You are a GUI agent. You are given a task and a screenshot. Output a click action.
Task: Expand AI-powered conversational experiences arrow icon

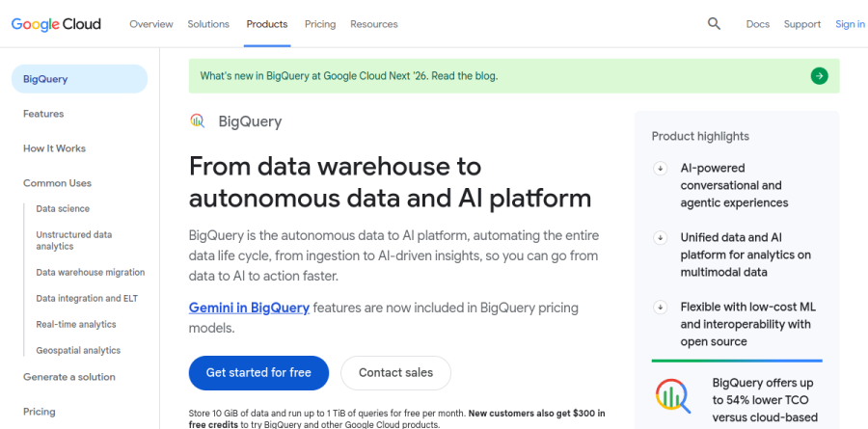660,169
